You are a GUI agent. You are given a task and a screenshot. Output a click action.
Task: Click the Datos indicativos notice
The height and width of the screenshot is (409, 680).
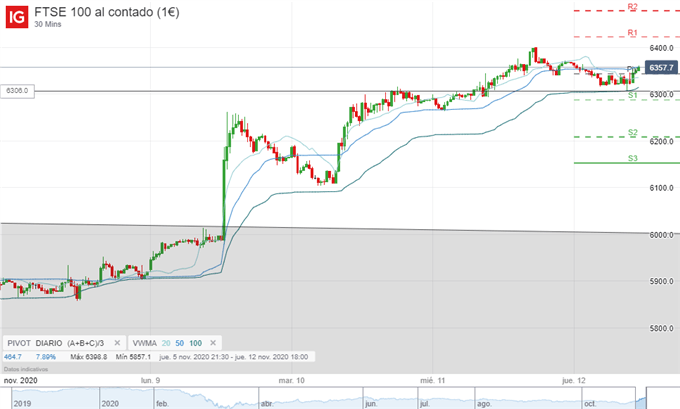click(26, 369)
